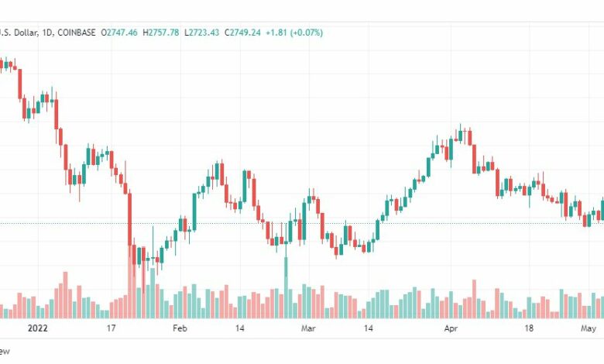
Task: Click the COINBASE exchange label
Action: point(76,33)
